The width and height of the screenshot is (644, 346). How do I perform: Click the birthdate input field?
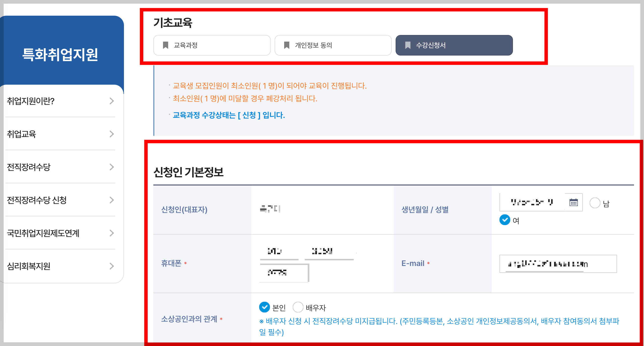point(532,202)
